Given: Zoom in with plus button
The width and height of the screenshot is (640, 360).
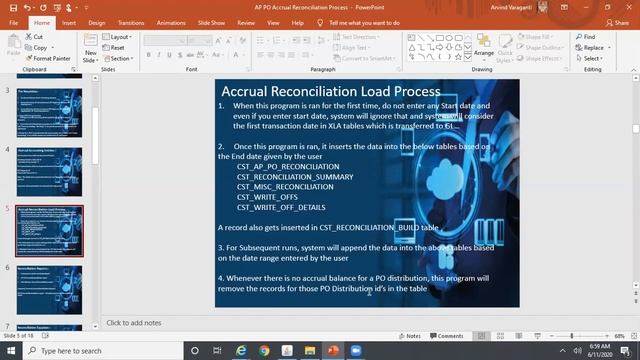Looking at the screenshot, I should click(607, 336).
